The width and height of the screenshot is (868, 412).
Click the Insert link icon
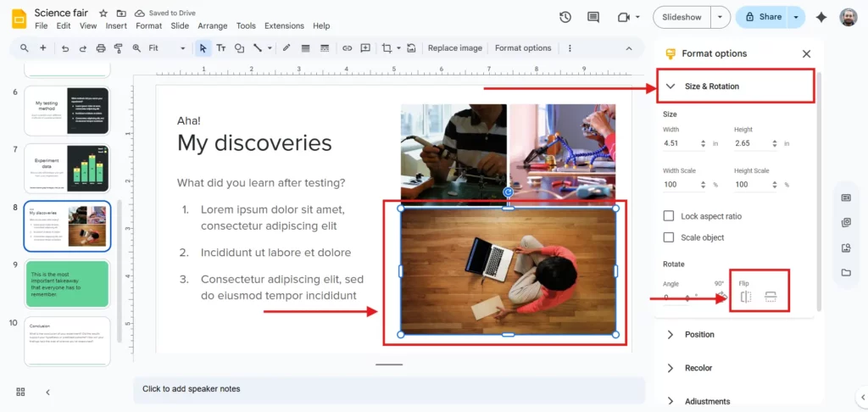click(x=347, y=48)
